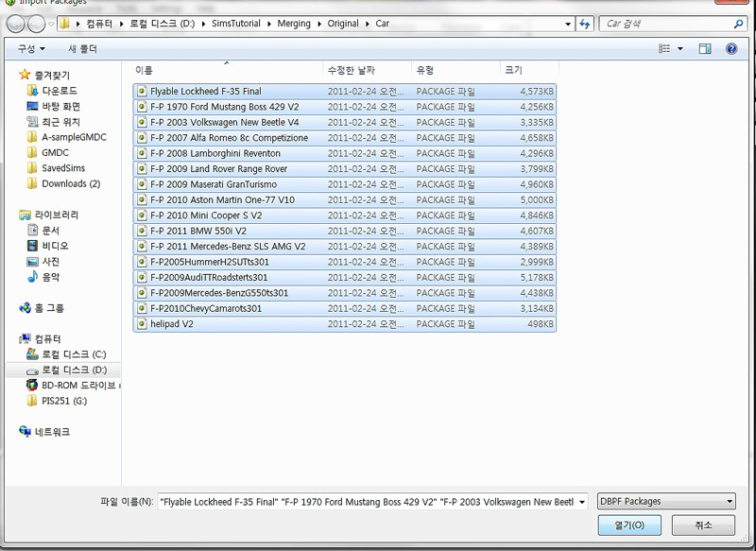Select file F-P2009AudiTTRoadsterts301
This screenshot has width=756, height=551.
[344, 277]
